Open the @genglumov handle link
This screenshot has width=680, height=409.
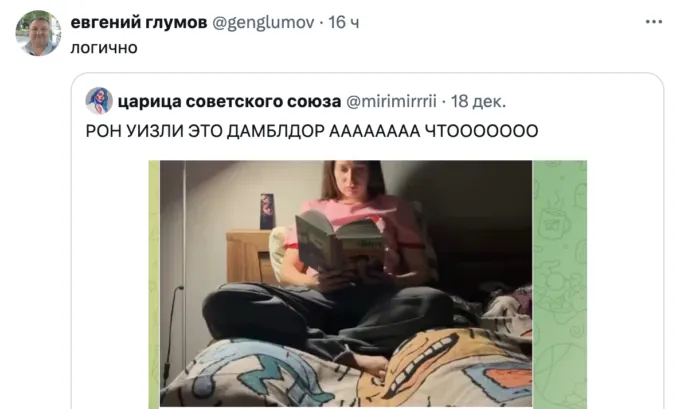[263, 22]
